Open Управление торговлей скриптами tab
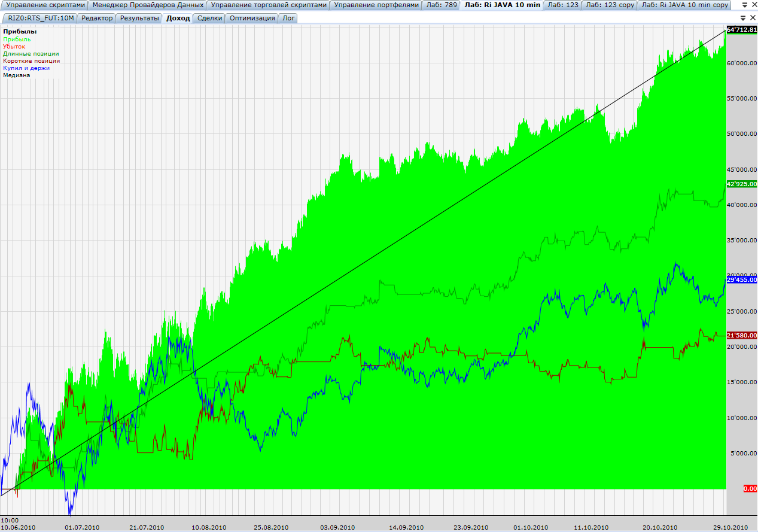Screen dimensions: 758x532 (269, 5)
